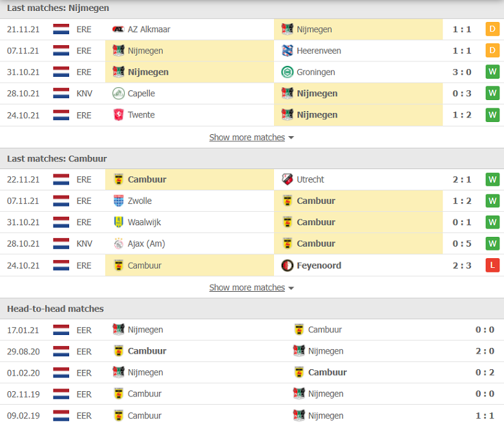Click the red L badge for Feyenoord match
The height and width of the screenshot is (426, 504).
point(492,265)
